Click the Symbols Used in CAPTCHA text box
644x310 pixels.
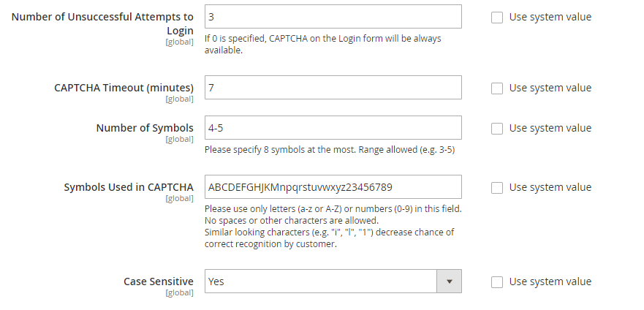(x=333, y=187)
